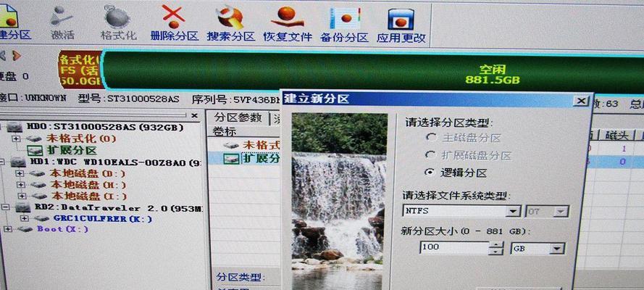The width and height of the screenshot is (644, 290).
Task: Close the 建立新分区 dialog
Action: pos(580,101)
